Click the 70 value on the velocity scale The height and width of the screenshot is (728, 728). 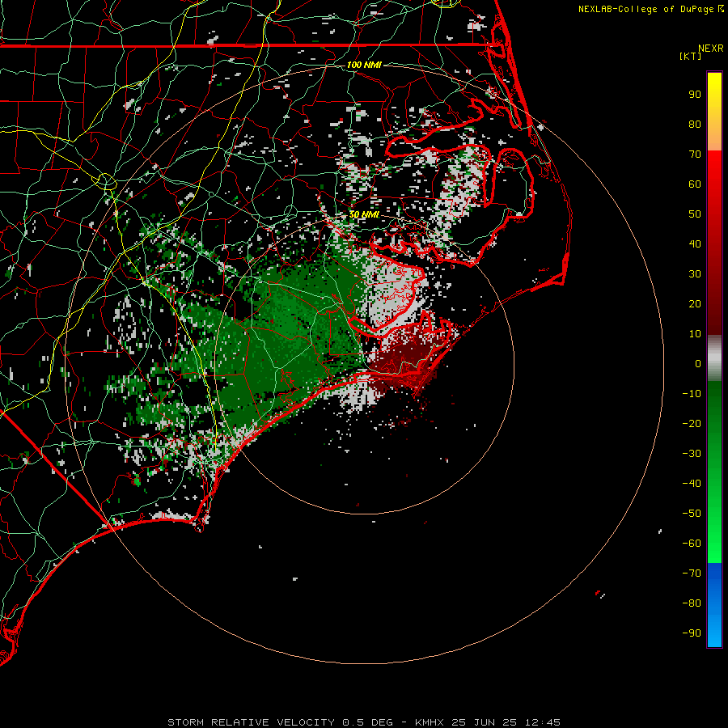(695, 154)
